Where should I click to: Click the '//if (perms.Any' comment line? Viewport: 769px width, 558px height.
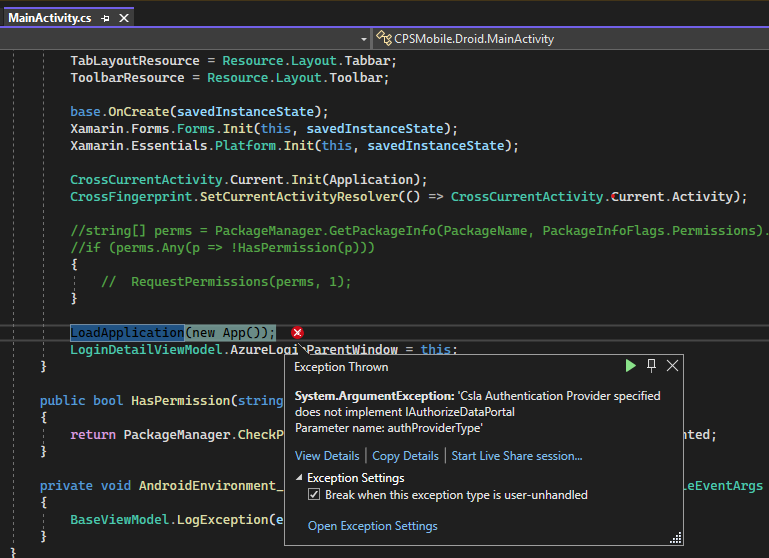click(x=223, y=247)
